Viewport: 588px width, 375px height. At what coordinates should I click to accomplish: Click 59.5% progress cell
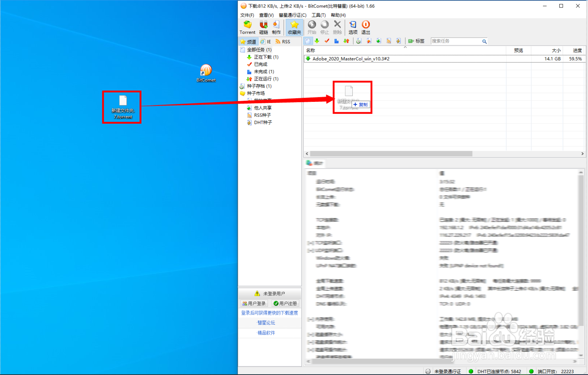575,59
